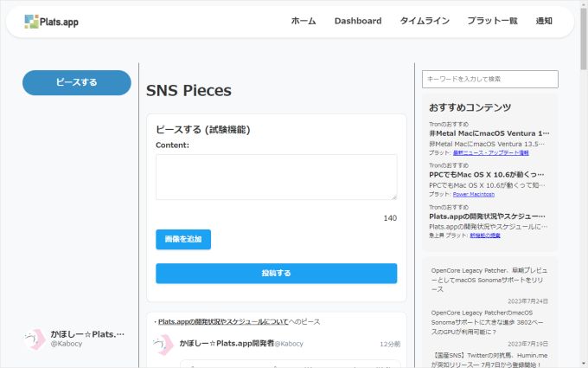
Task: Open news OpenCore Legacy Patcher、早期プレビュー
Action: tap(489, 280)
